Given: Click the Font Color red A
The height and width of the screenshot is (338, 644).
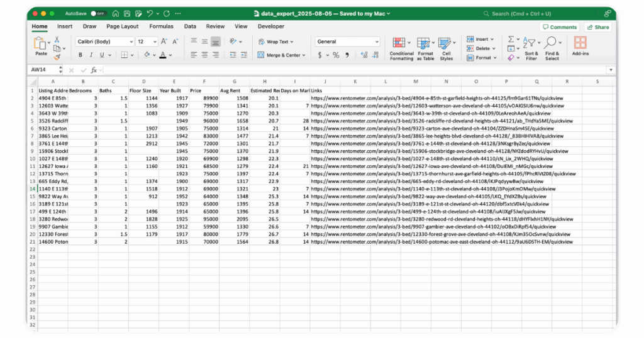Looking at the screenshot, I should (163, 55).
